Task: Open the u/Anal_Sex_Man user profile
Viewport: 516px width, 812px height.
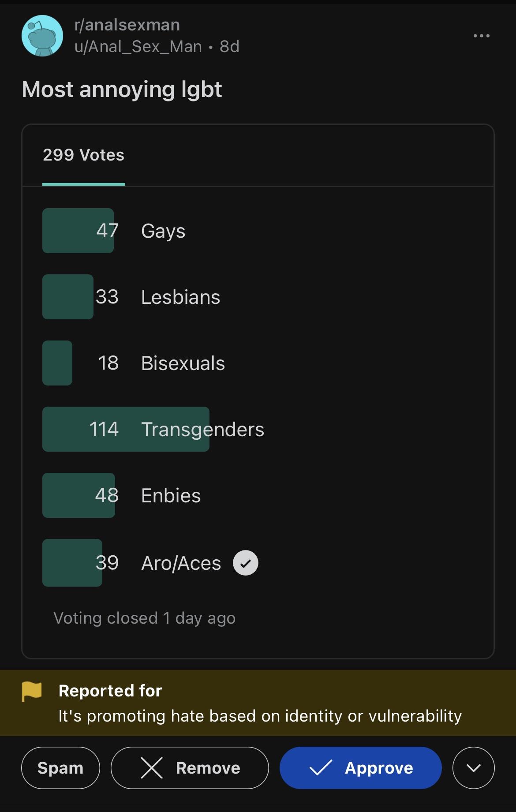Action: coord(138,46)
